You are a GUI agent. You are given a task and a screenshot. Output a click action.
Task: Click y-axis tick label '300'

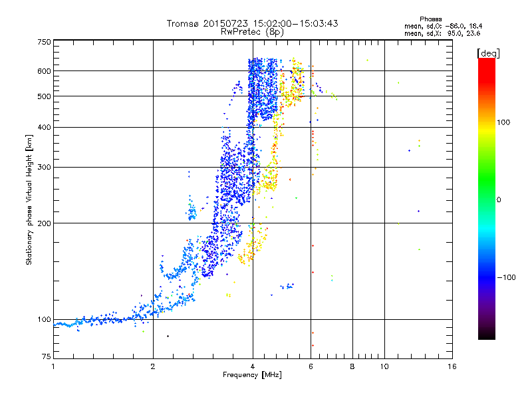tap(44, 167)
